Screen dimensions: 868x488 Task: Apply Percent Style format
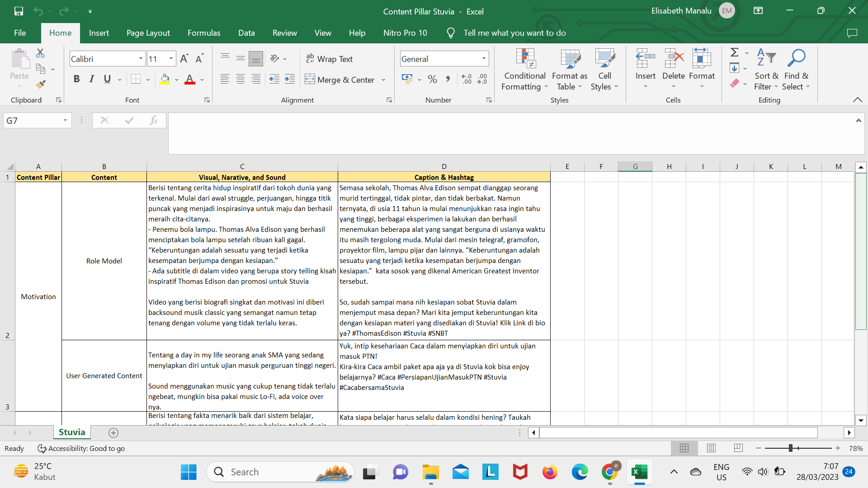(432, 80)
